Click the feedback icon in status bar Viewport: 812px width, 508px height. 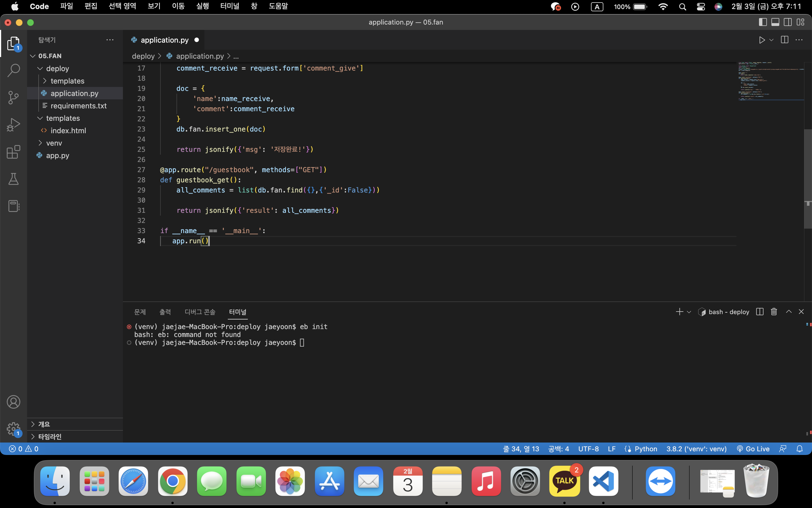[783, 449]
